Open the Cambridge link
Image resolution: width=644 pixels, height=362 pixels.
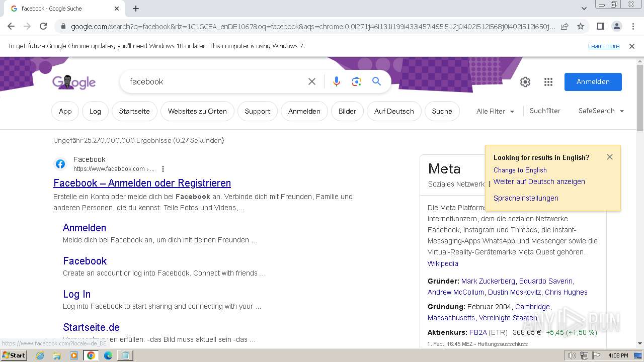[532, 307]
